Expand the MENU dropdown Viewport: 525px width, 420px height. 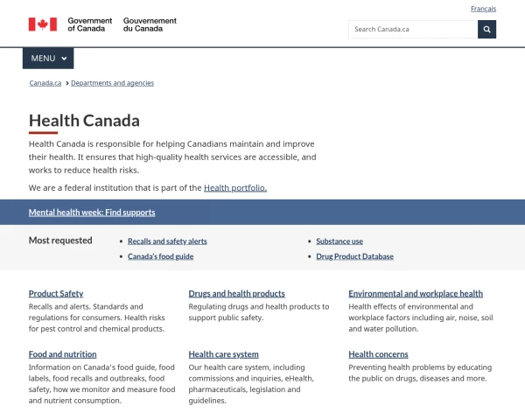[48, 59]
